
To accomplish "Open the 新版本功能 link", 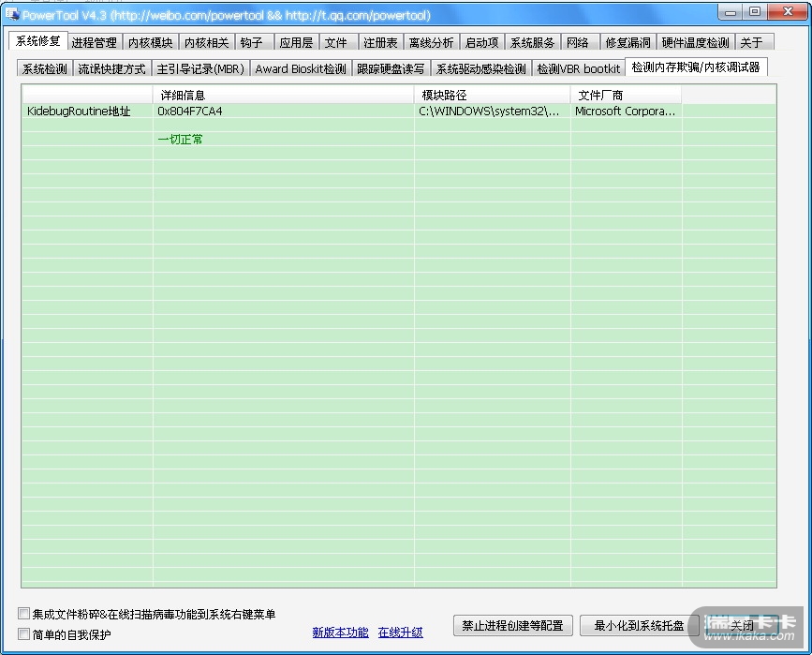I will [x=341, y=633].
